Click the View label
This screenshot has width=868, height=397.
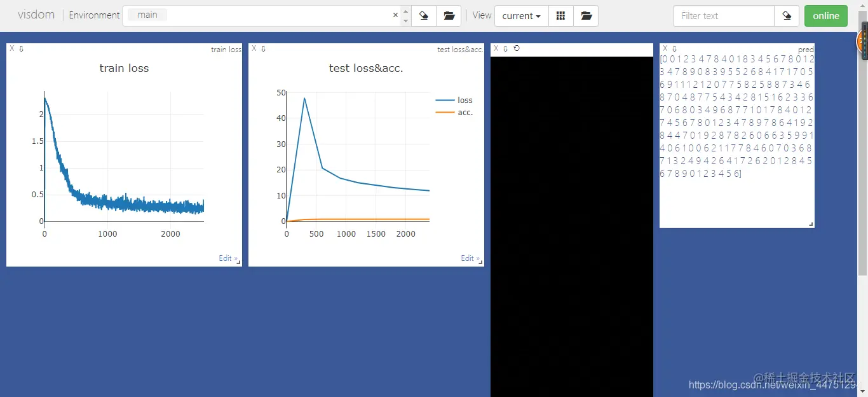(482, 15)
